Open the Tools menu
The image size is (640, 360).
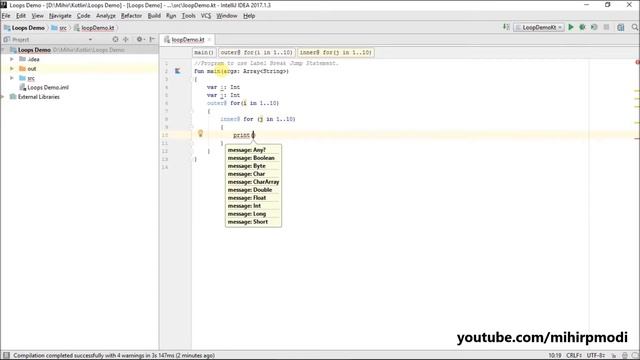coord(188,16)
